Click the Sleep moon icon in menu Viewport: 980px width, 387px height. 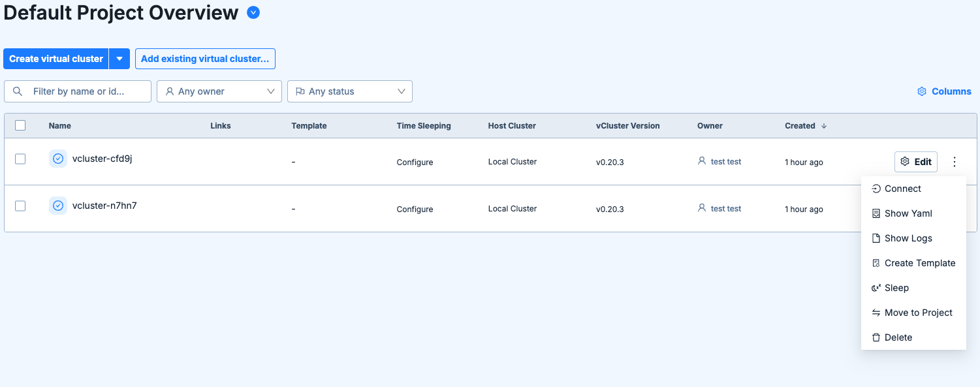876,288
